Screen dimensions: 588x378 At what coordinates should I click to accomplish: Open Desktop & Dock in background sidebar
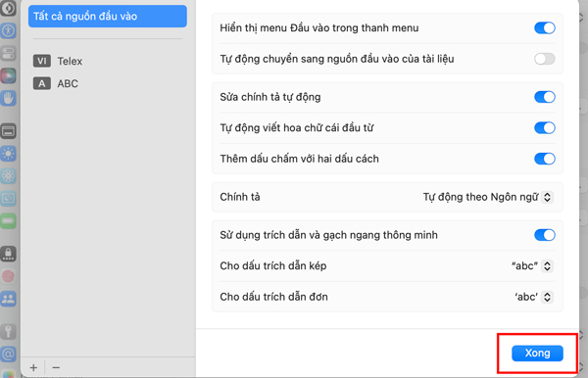click(x=8, y=131)
